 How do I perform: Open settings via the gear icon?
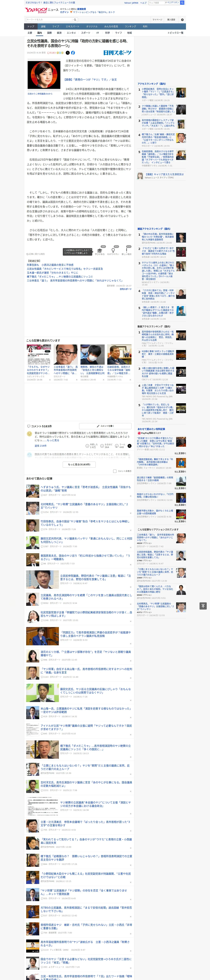click(182, 19)
